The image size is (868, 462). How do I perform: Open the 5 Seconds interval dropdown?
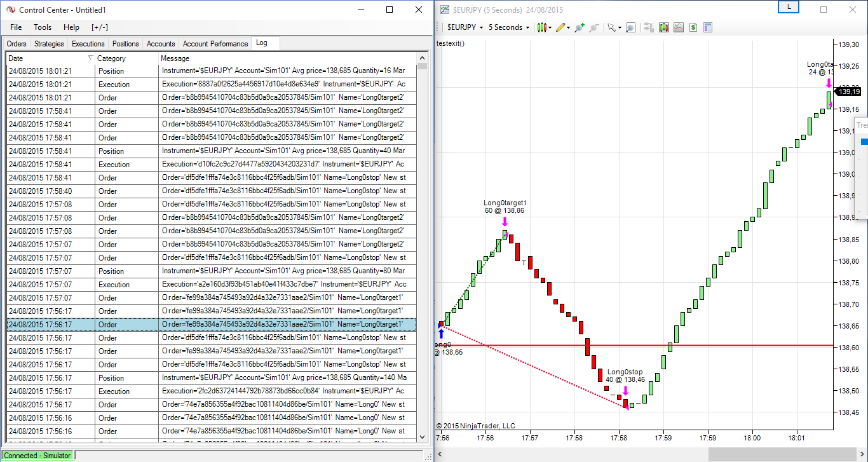(x=509, y=27)
